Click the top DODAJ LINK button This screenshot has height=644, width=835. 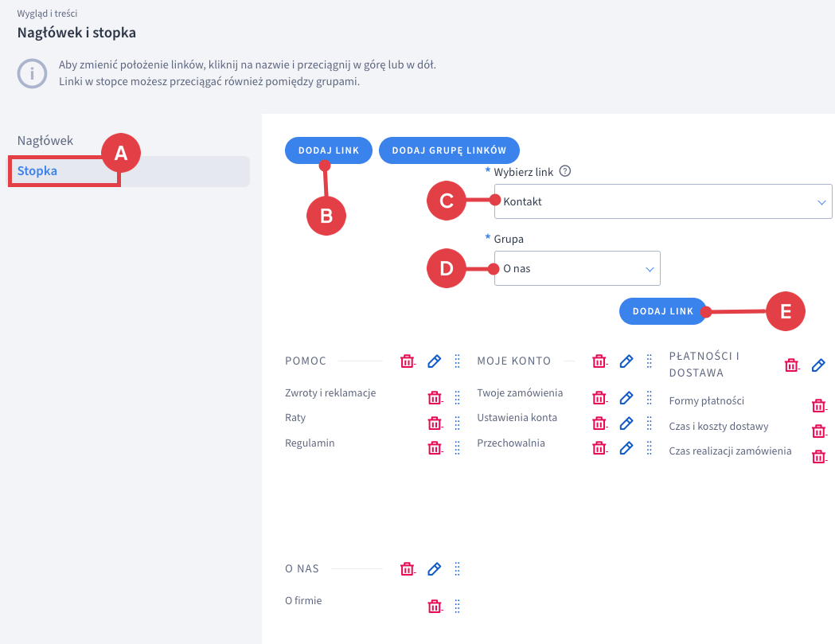[x=328, y=150]
